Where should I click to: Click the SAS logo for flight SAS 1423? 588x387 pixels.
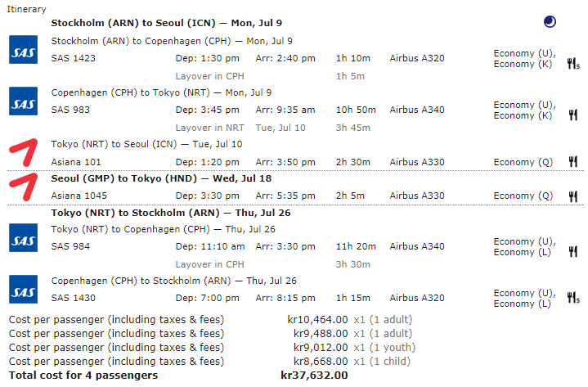(23, 50)
